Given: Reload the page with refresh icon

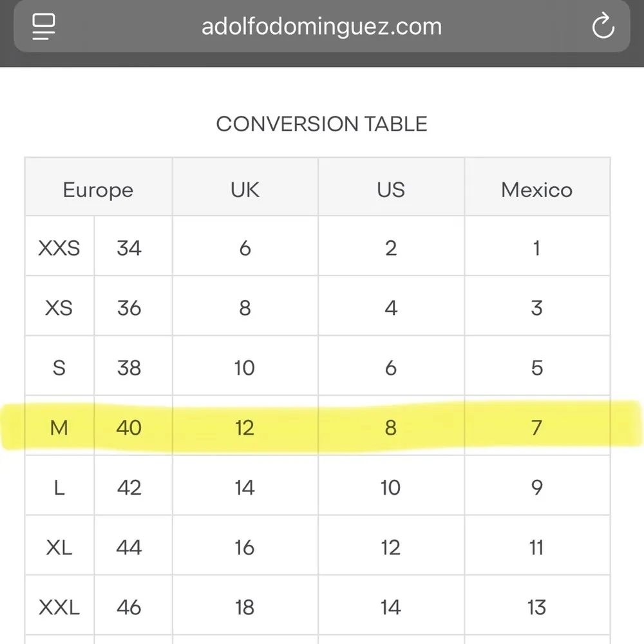Looking at the screenshot, I should 603,26.
